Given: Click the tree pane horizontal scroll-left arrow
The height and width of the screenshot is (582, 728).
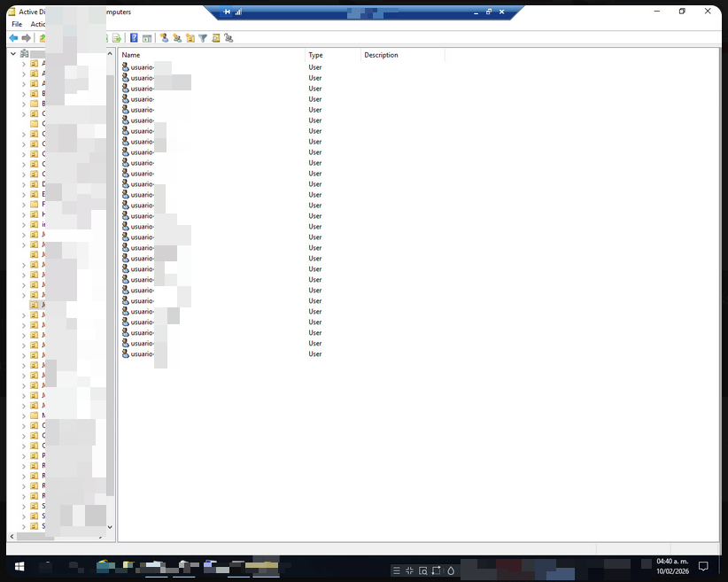Looking at the screenshot, I should click(x=12, y=537).
